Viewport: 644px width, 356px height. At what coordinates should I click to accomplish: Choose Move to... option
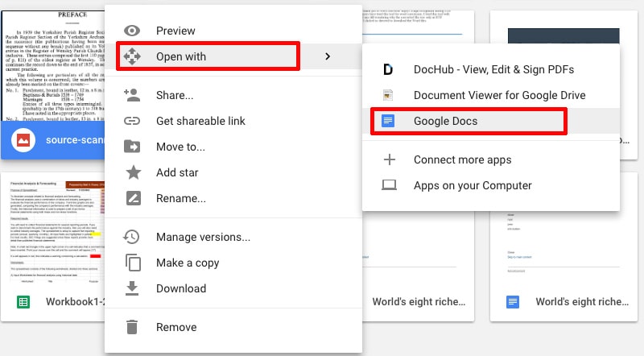pyautogui.click(x=233, y=147)
